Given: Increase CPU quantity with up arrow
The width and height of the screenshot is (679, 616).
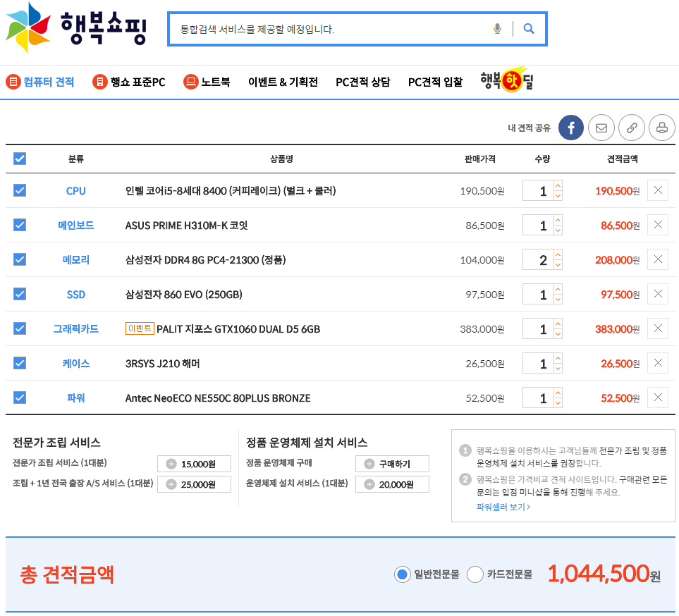Looking at the screenshot, I should 558,185.
